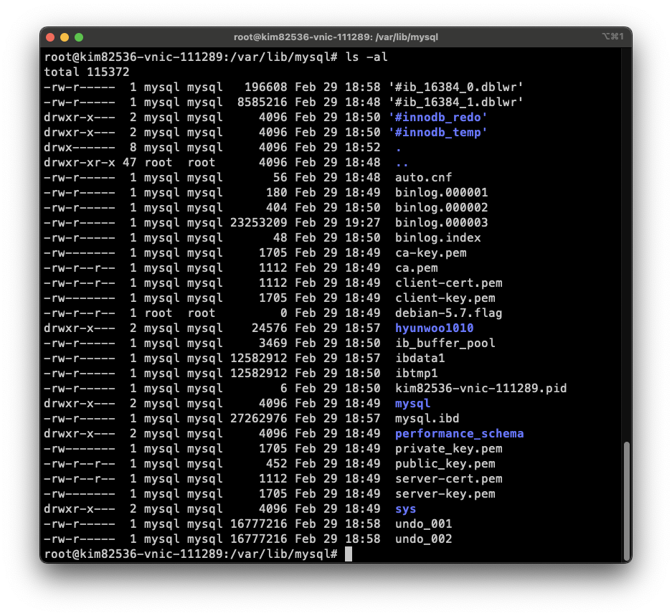Click the file size 27262976
This screenshot has height=616, width=672.
[x=258, y=418]
